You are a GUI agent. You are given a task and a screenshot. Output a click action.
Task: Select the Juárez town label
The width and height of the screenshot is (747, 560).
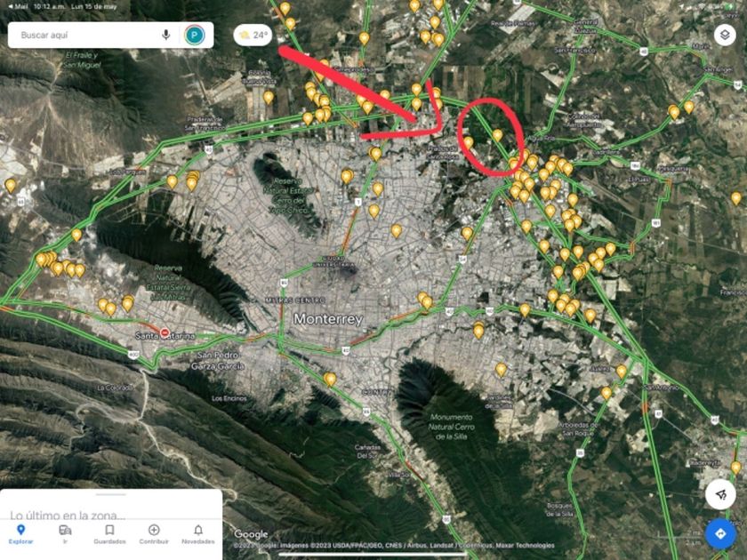(599, 369)
